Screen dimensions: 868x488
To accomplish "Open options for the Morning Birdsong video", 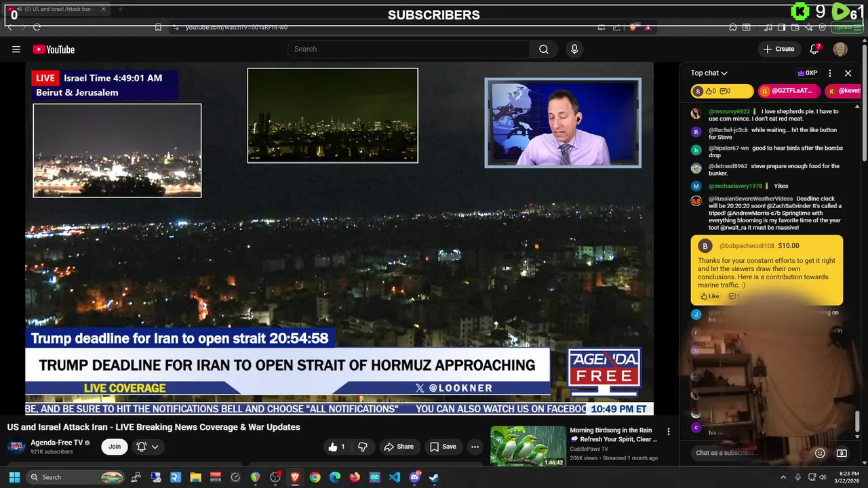I will pos(669,432).
